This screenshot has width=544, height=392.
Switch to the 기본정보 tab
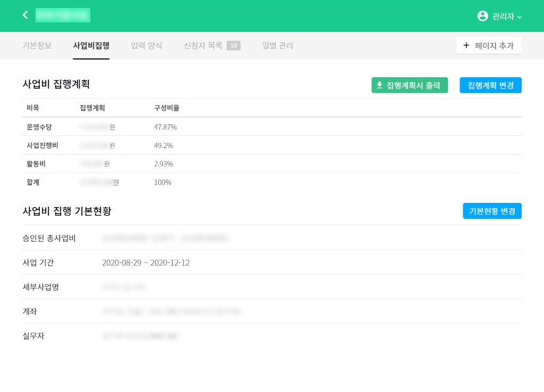37,46
